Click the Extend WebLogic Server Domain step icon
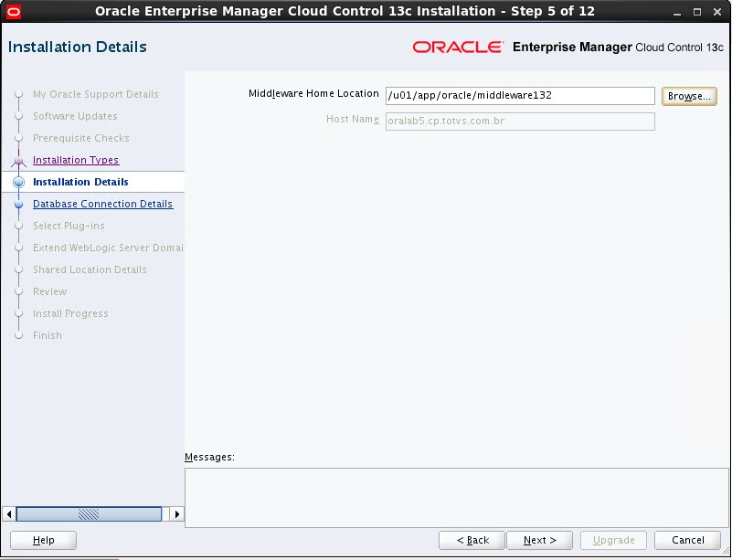 click(20, 248)
